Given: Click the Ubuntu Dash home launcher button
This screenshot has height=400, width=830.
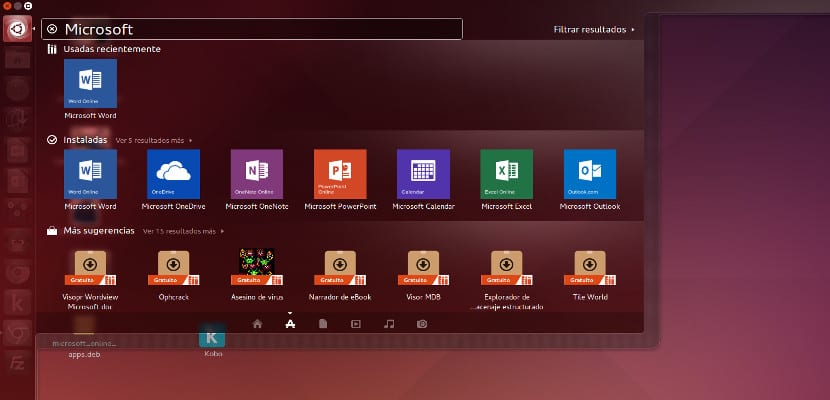Looking at the screenshot, I should pos(17,28).
